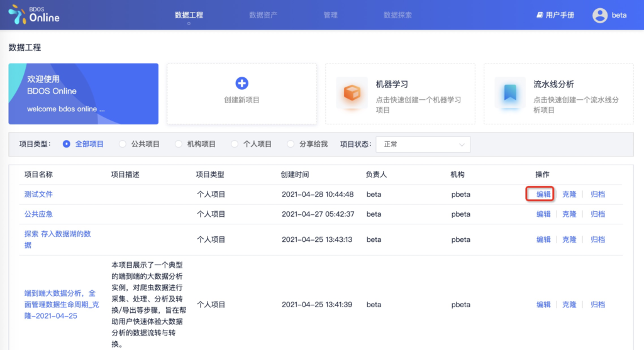Click the user manual book icon
The height and width of the screenshot is (350, 644).
pyautogui.click(x=540, y=15)
